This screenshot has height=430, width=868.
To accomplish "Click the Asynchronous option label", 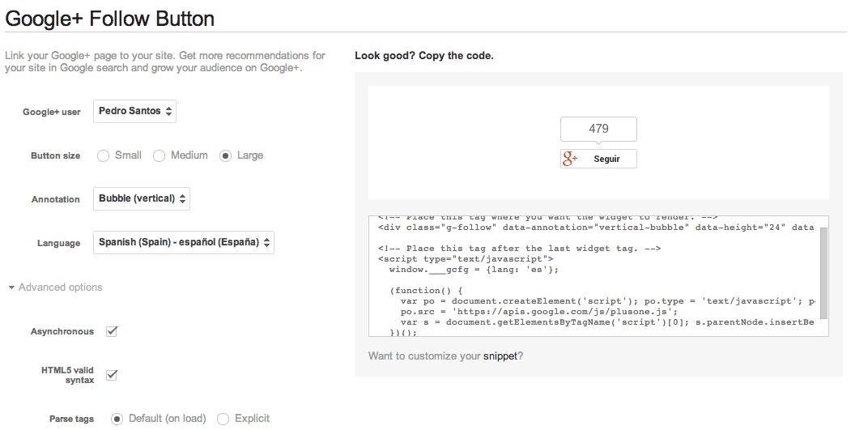I will coord(62,332).
